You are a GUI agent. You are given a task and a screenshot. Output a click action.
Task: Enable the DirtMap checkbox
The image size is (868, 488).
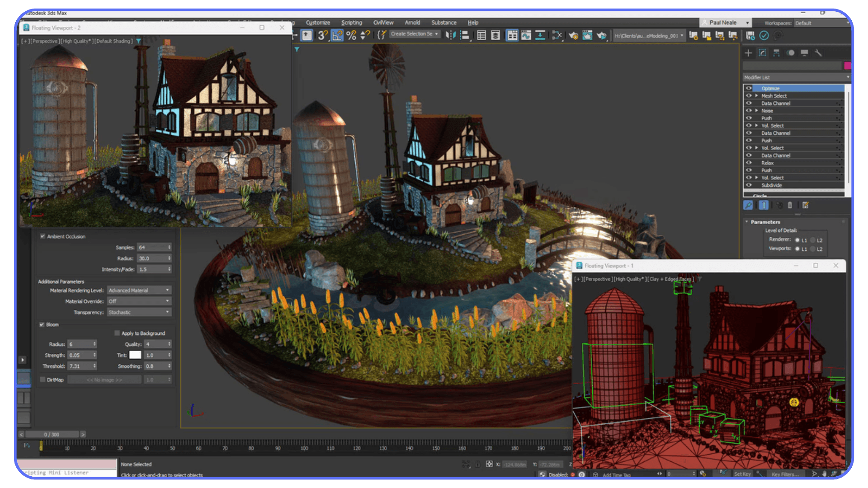point(42,380)
